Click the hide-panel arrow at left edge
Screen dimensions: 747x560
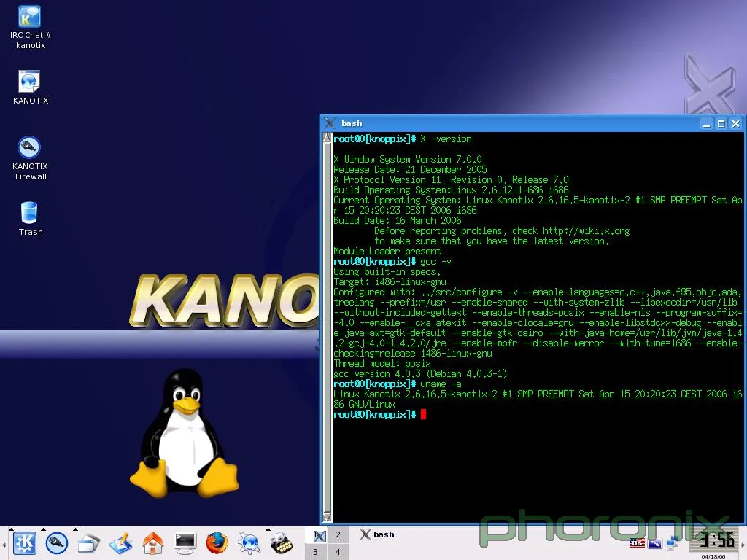coord(4,544)
